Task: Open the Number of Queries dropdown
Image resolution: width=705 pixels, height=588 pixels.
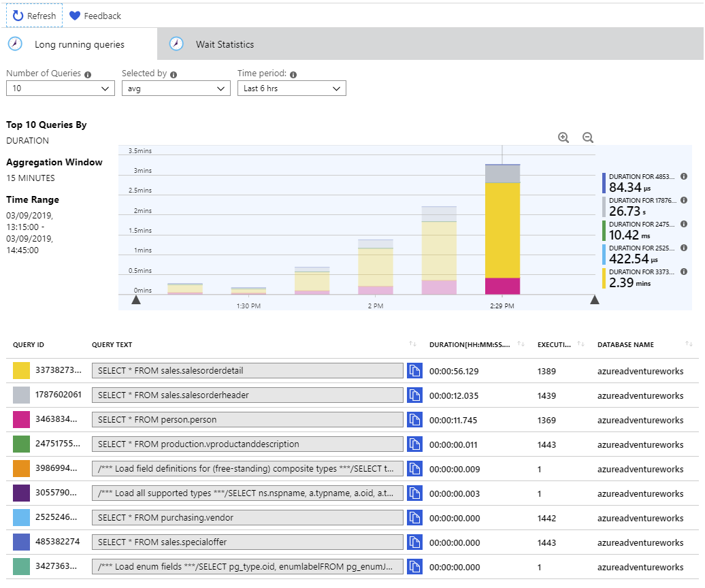Action: click(x=61, y=88)
